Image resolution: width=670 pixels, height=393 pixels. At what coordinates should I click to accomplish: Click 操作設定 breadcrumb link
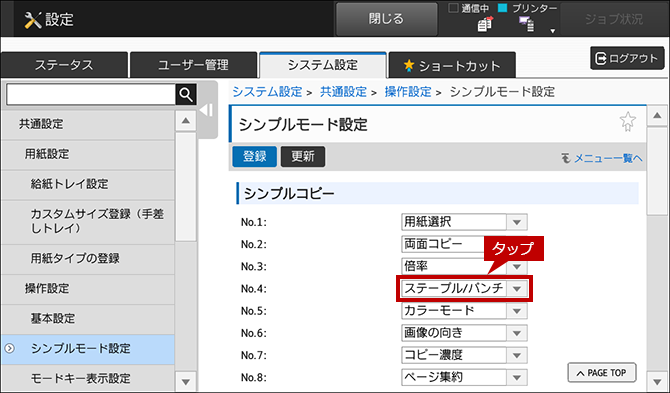point(408,92)
